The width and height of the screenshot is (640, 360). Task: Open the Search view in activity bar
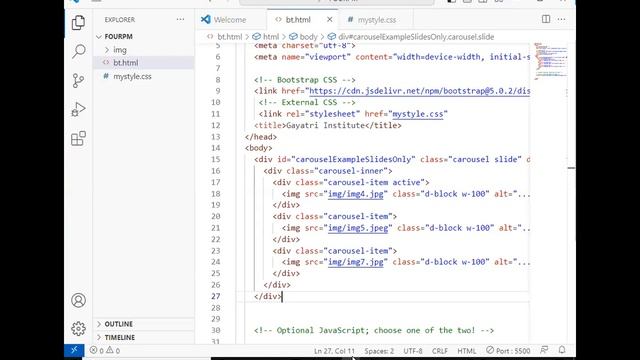[78, 51]
